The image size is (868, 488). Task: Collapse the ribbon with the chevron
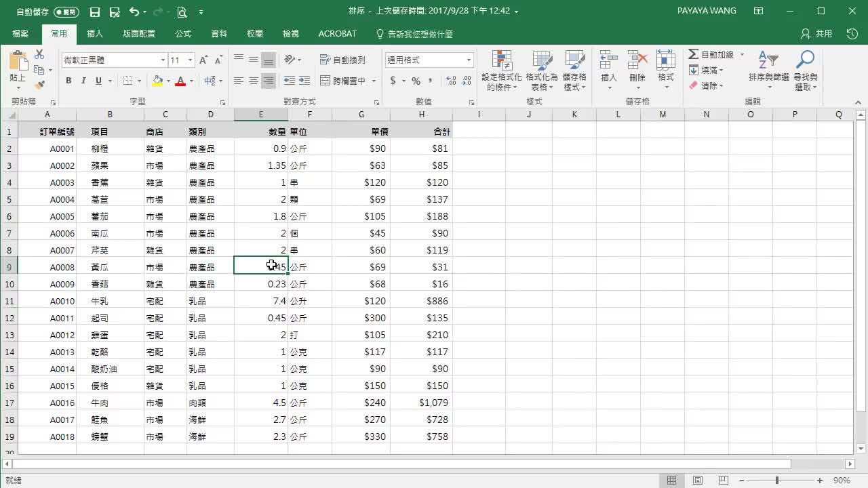(858, 102)
